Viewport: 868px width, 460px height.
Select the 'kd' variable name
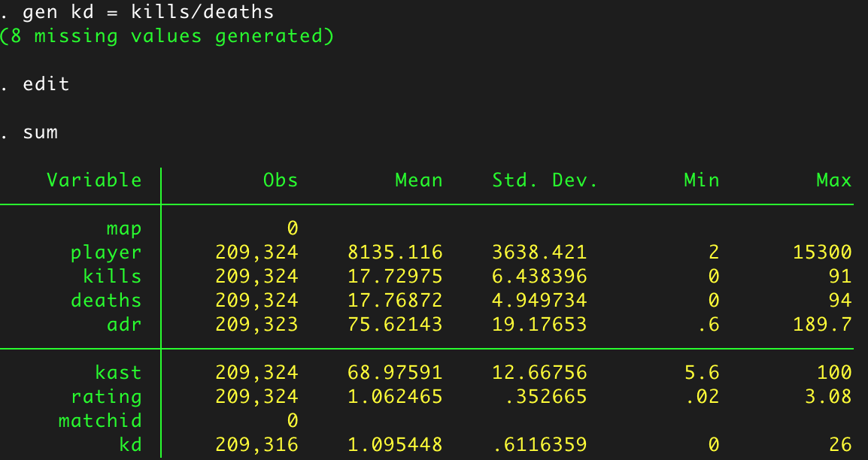point(131,444)
